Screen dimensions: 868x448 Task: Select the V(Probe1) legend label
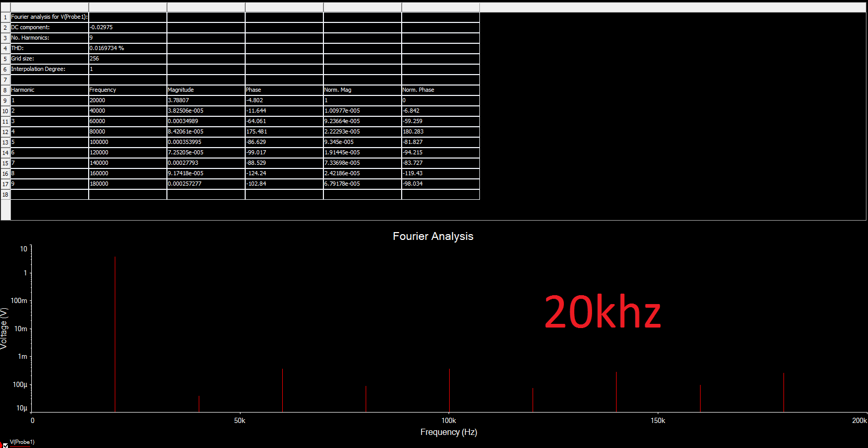coord(22,442)
